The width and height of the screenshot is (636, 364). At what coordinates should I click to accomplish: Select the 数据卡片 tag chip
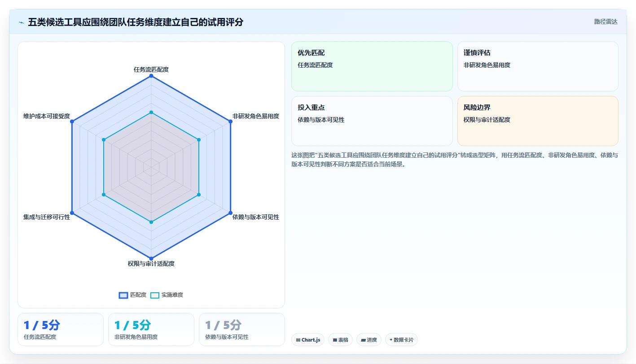pyautogui.click(x=401, y=340)
